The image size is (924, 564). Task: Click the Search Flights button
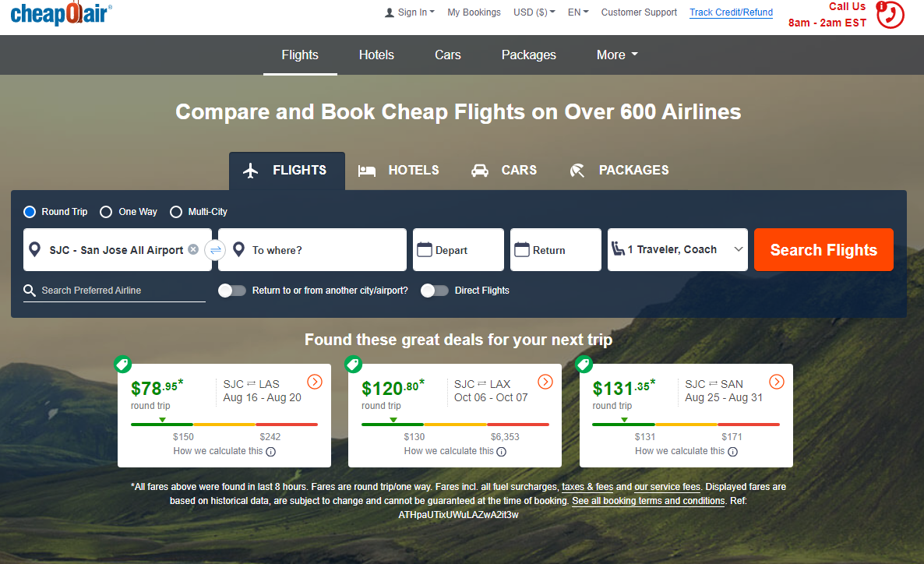tap(823, 250)
